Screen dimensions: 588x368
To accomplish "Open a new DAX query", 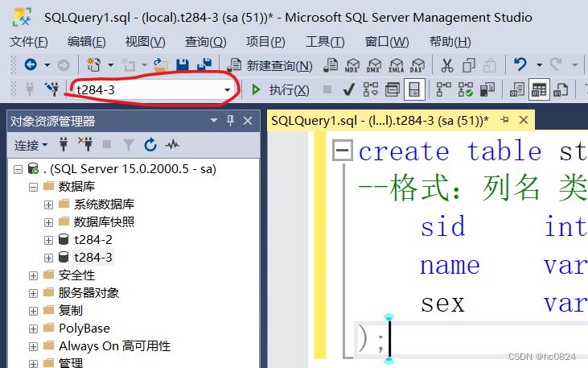I will tap(417, 65).
